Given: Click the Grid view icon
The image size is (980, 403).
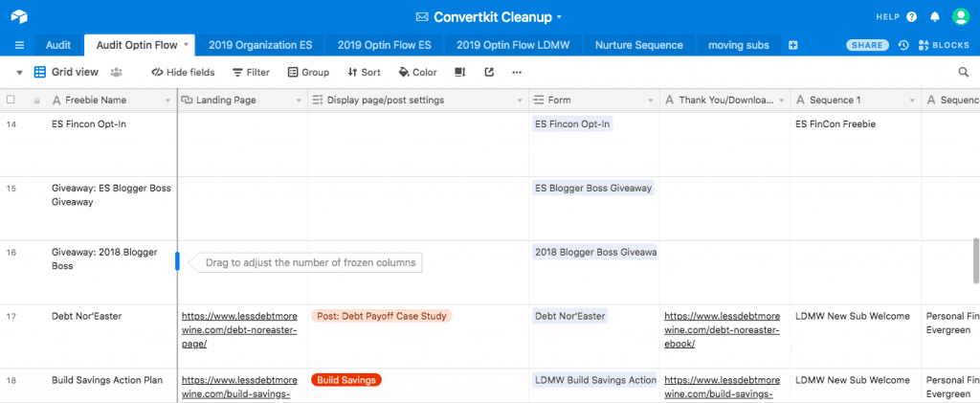Looking at the screenshot, I should tap(40, 73).
